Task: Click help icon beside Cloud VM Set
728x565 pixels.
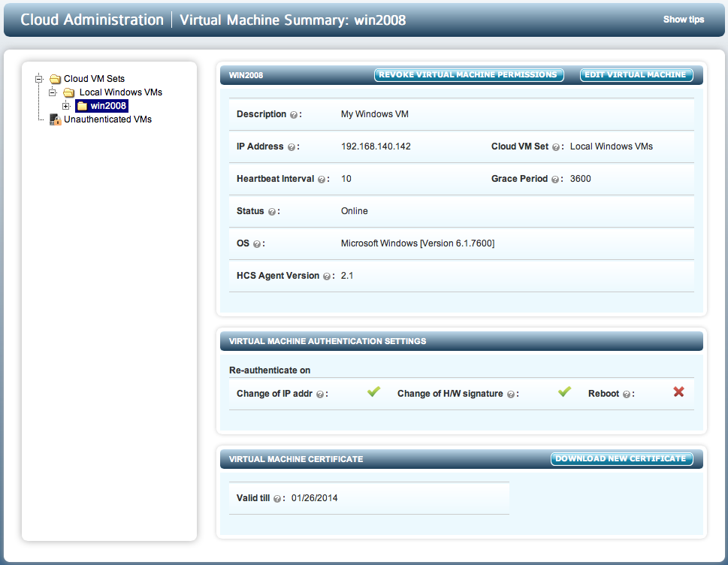Action: (556, 147)
